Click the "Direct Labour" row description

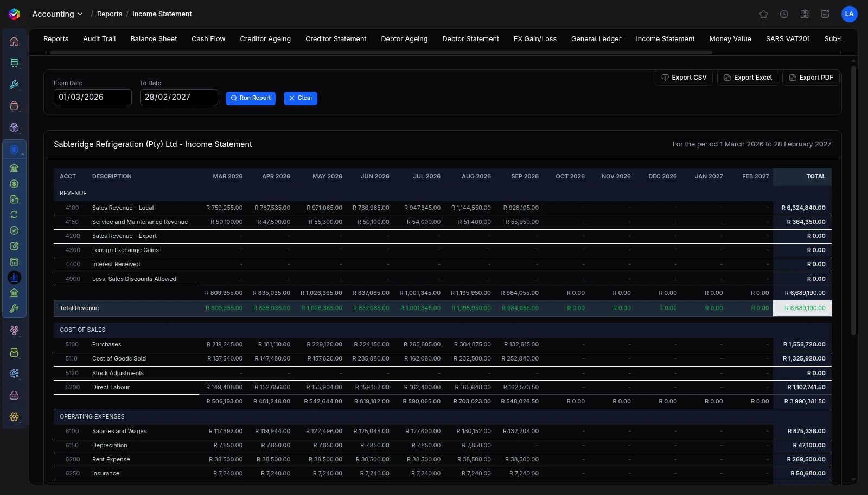(111, 387)
